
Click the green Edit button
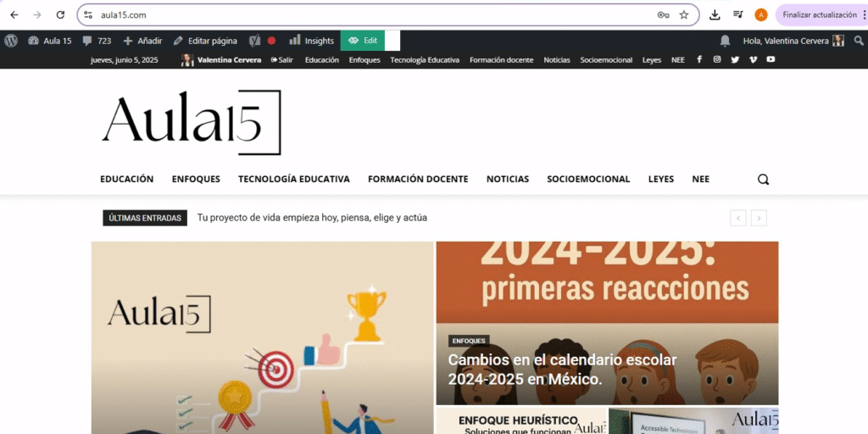pyautogui.click(x=363, y=41)
